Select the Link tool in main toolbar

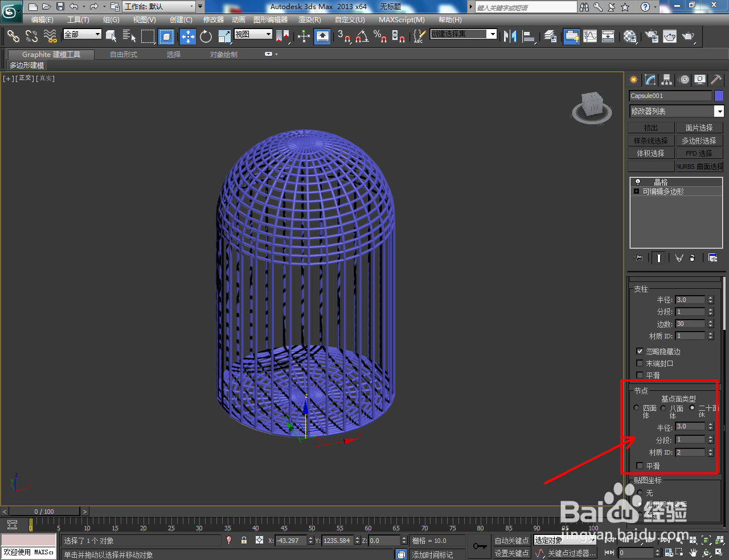point(13,36)
